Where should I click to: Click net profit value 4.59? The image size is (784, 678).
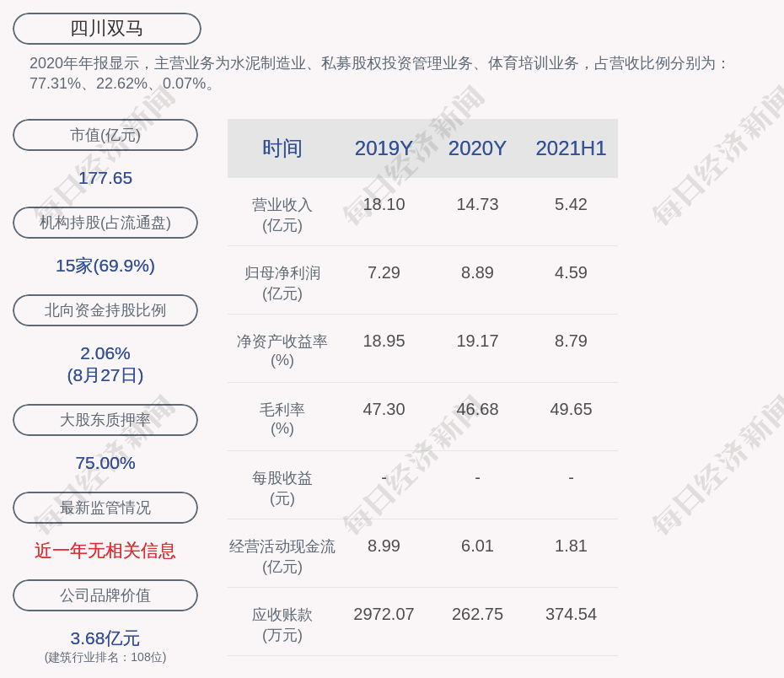[x=571, y=273]
